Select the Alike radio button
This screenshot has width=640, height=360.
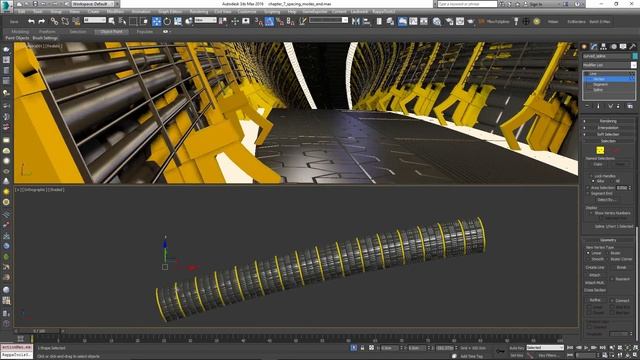coord(593,181)
